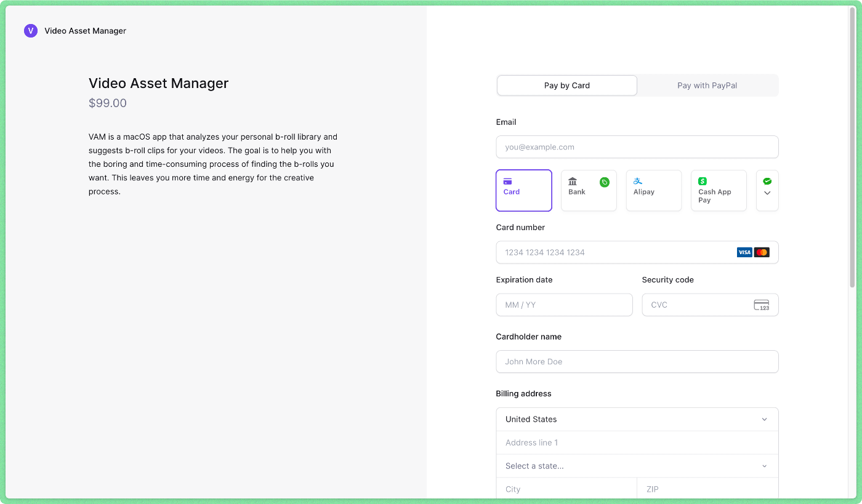
Task: Click the Video Asset Manager header link
Action: coord(85,30)
